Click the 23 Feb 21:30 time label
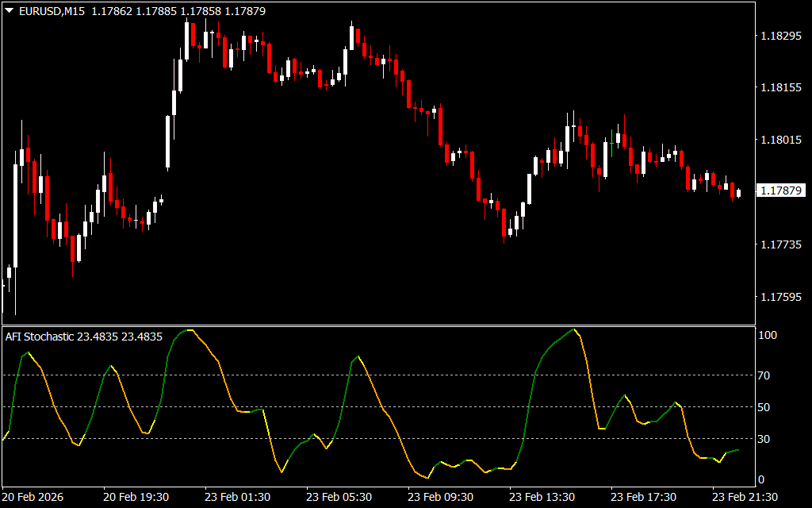812x508 pixels. point(745,497)
